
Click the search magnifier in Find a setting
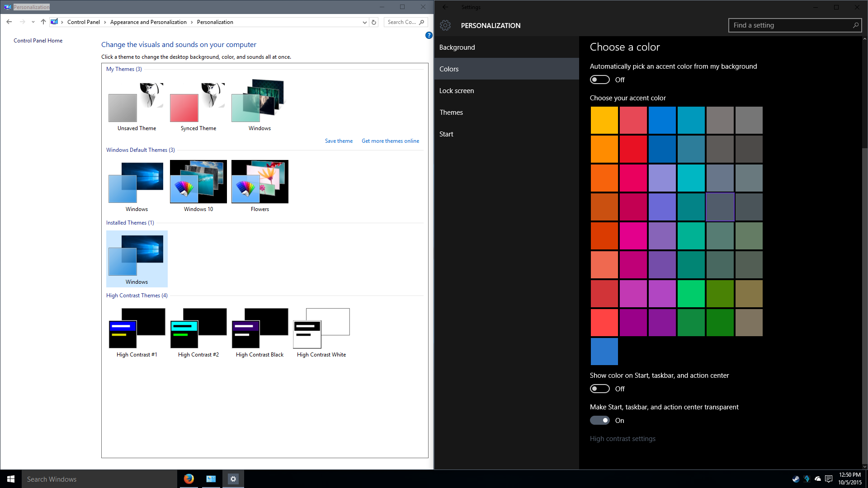click(x=855, y=25)
